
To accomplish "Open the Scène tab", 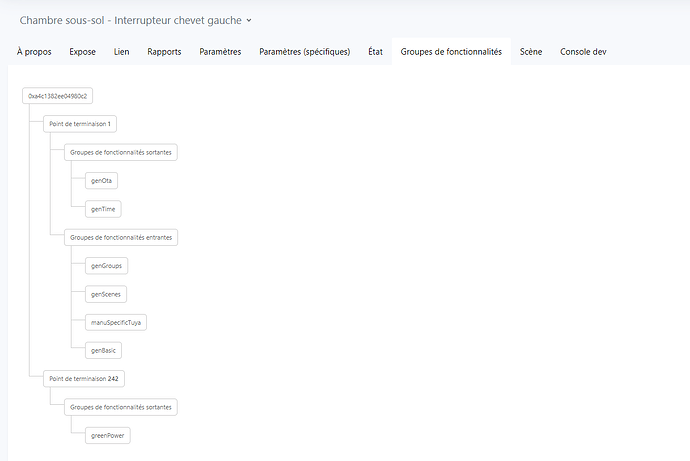I will (x=530, y=52).
